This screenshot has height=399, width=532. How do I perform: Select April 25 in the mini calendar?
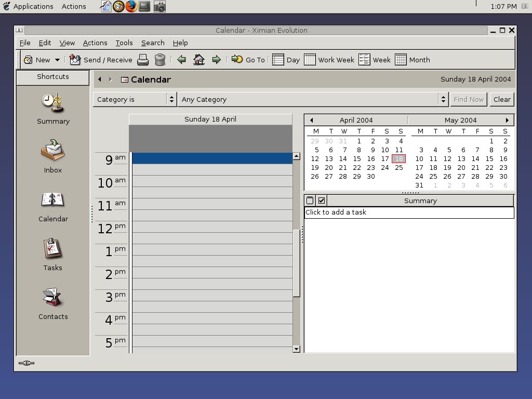[x=399, y=167]
